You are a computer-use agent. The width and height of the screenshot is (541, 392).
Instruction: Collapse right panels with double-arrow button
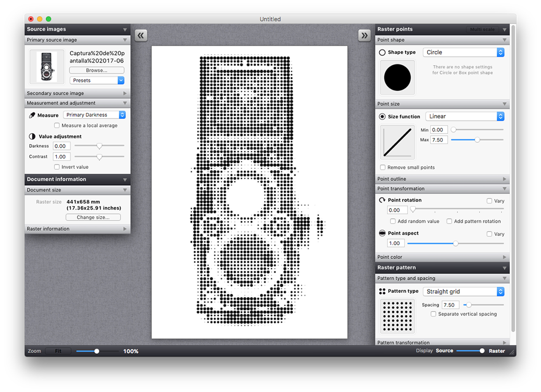pos(364,35)
